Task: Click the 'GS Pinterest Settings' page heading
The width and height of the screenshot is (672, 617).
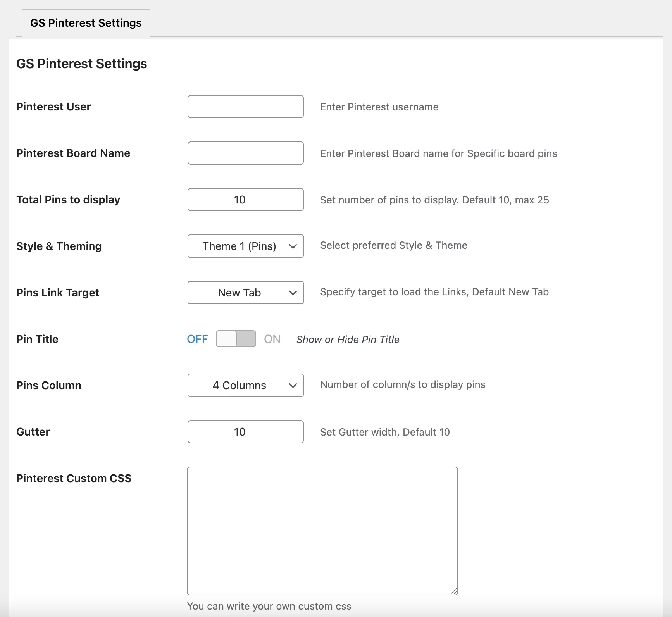Action: click(81, 64)
